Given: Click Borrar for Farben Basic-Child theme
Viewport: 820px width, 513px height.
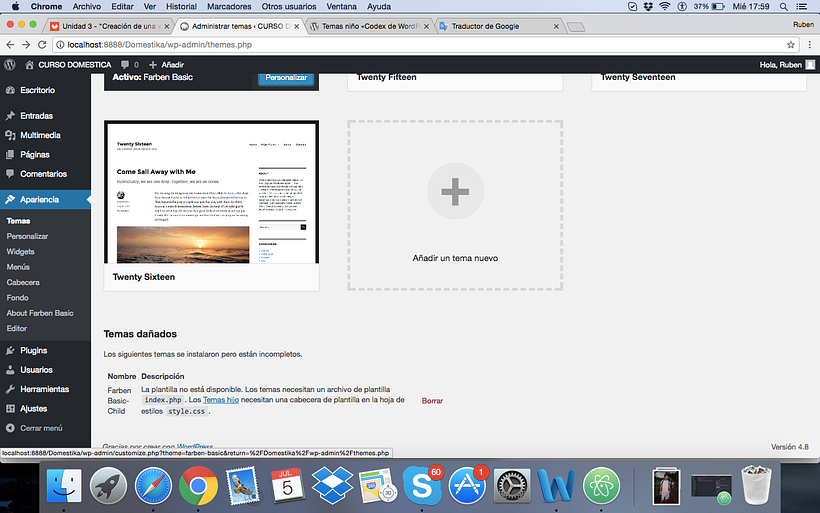Looking at the screenshot, I should pos(432,401).
